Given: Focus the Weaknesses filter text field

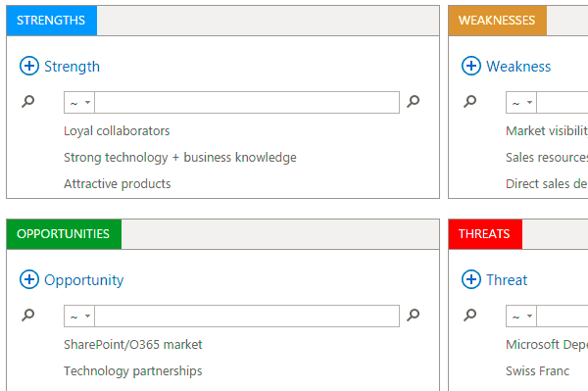Looking at the screenshot, I should pos(563,102).
